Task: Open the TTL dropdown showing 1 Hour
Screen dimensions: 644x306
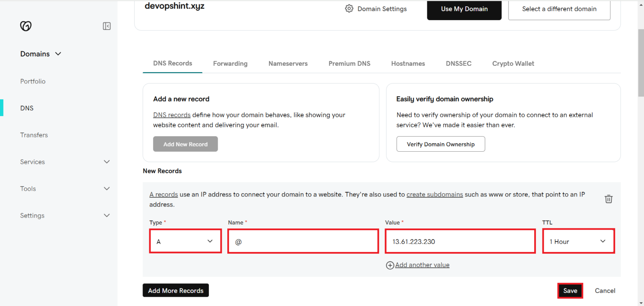Action: pyautogui.click(x=579, y=241)
